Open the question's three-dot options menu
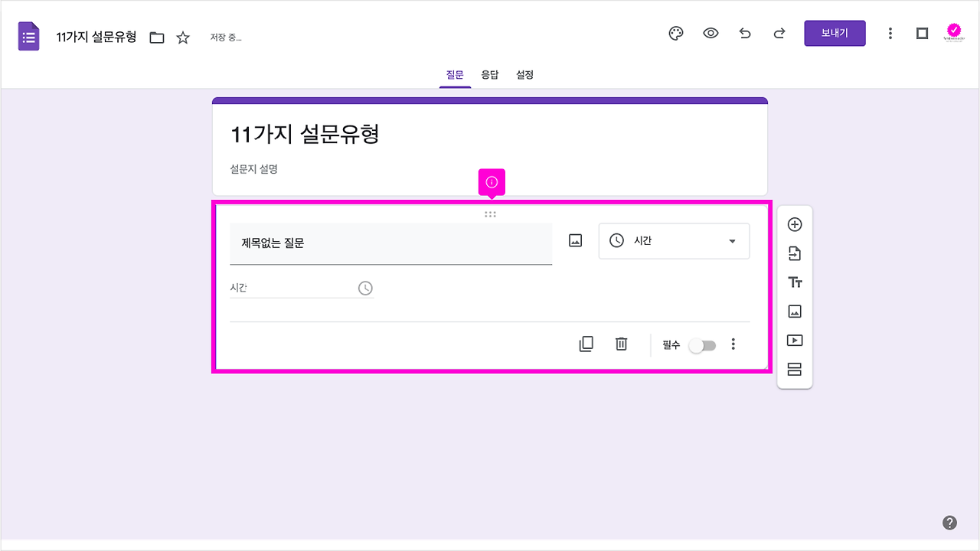The image size is (980, 551). point(733,344)
